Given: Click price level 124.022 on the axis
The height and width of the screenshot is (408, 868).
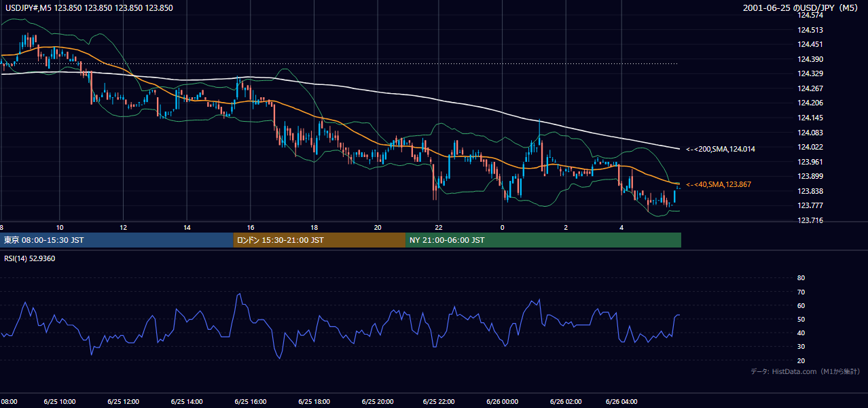Looking at the screenshot, I should [x=810, y=147].
